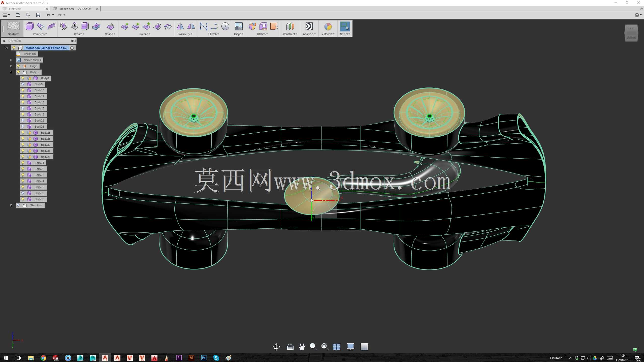Activate radio button beside Mercedes Sauber root
The image size is (644, 362).
(x=72, y=48)
